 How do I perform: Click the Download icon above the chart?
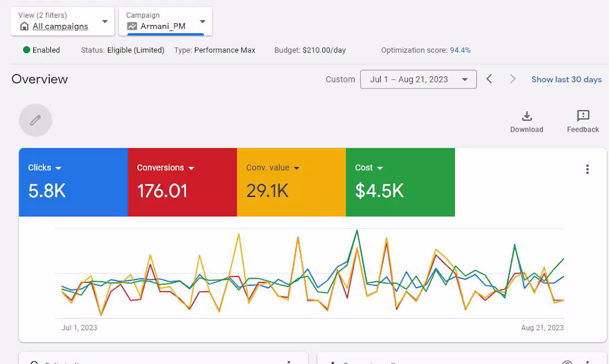pos(526,117)
